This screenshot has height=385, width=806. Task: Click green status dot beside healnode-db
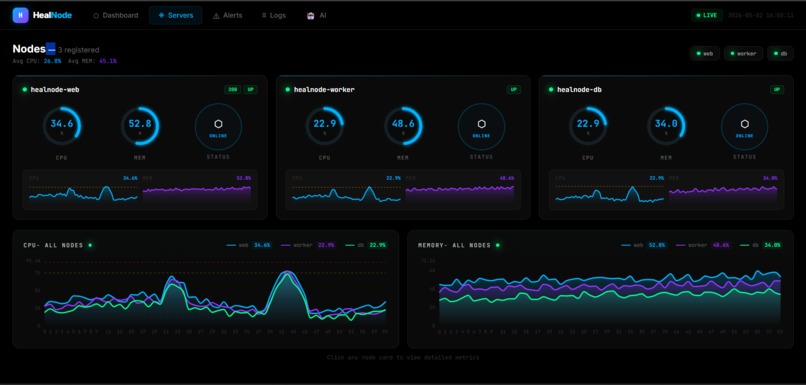pyautogui.click(x=551, y=89)
